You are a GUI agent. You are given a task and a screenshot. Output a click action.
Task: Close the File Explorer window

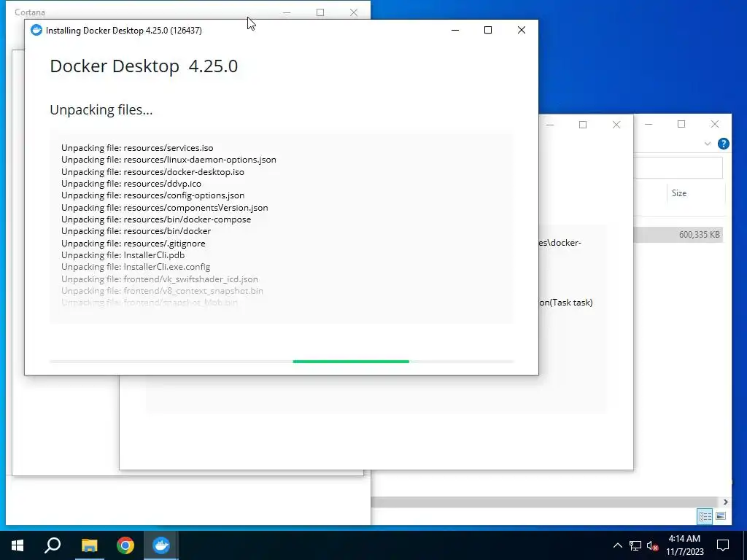coord(715,124)
